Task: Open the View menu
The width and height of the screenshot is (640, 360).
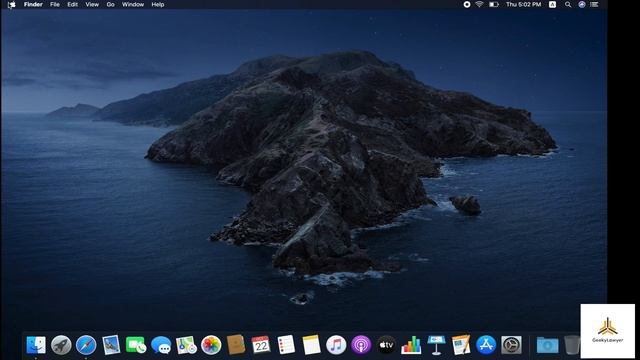Action: [92, 4]
